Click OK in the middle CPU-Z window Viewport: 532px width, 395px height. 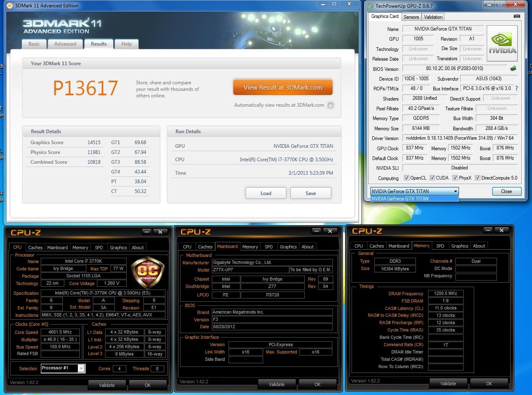[317, 384]
